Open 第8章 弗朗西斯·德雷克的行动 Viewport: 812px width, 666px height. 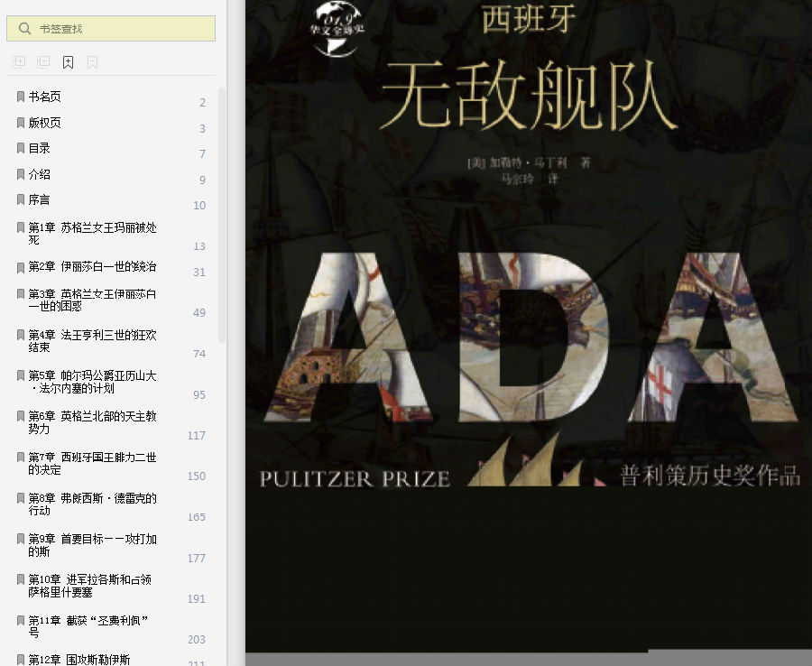(92, 504)
